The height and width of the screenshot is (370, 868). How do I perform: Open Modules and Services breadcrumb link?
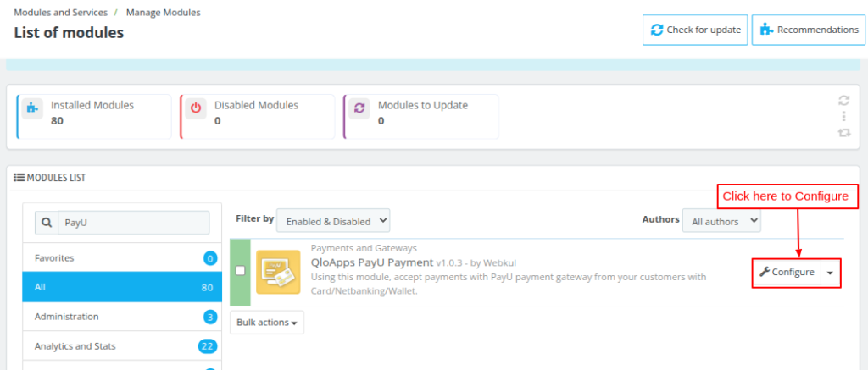[61, 12]
